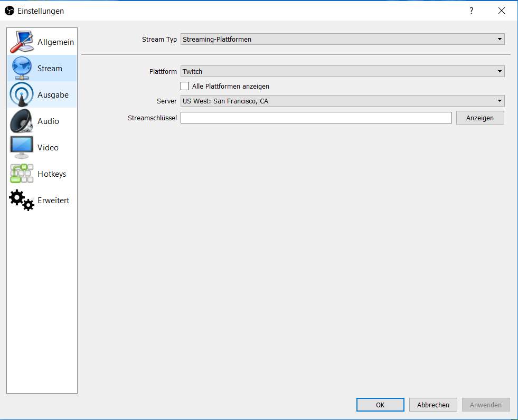Screen dimensions: 518x420
Task: Click the Anwenden button
Action: tap(485, 405)
